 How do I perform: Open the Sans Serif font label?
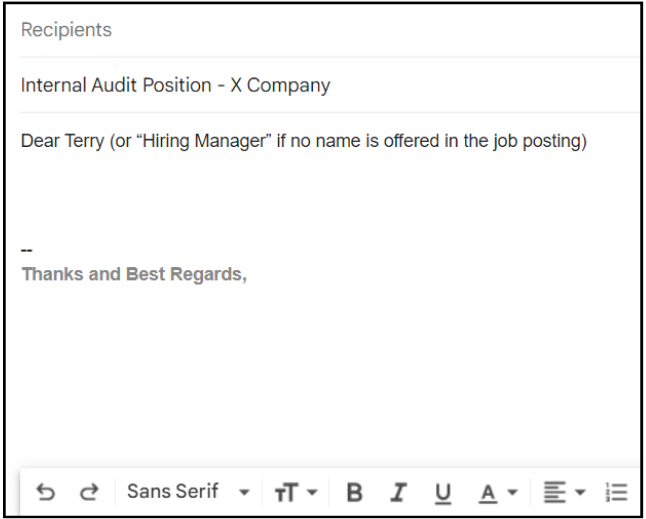[173, 491]
